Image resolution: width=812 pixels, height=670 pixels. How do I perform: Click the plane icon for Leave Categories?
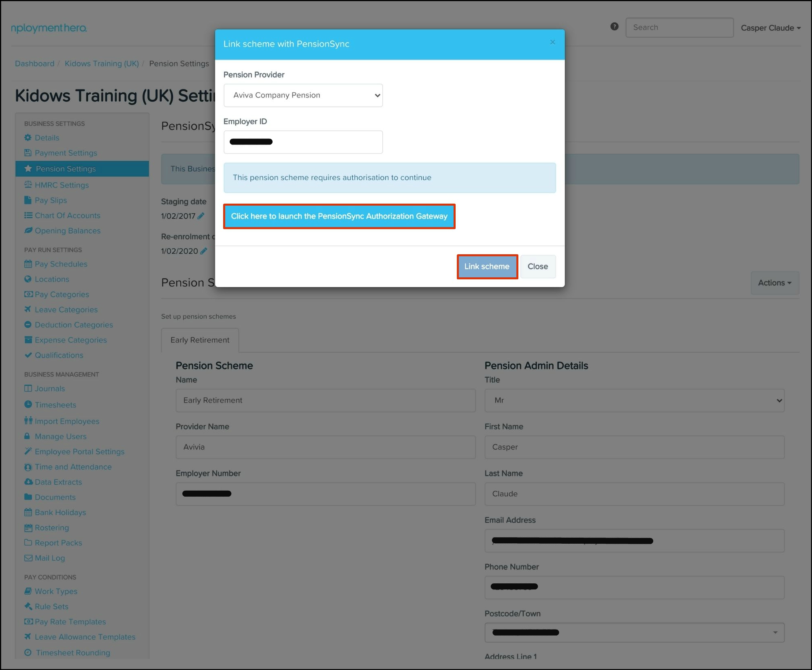[x=28, y=309]
